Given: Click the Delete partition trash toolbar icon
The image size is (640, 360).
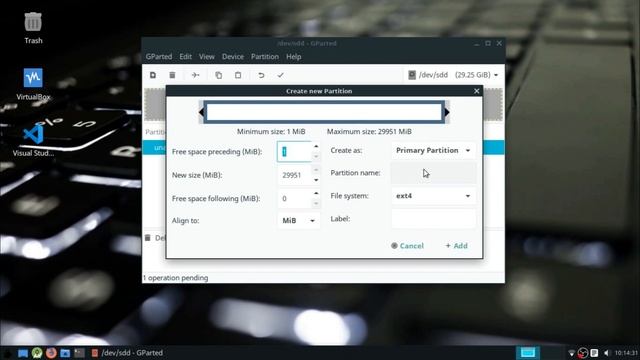Looking at the screenshot, I should pyautogui.click(x=172, y=75).
